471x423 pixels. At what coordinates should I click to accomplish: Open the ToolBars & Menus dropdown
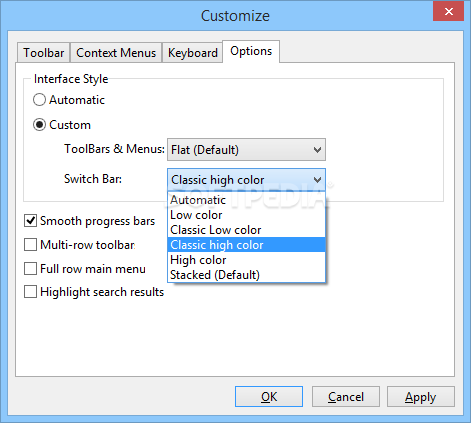[246, 150]
